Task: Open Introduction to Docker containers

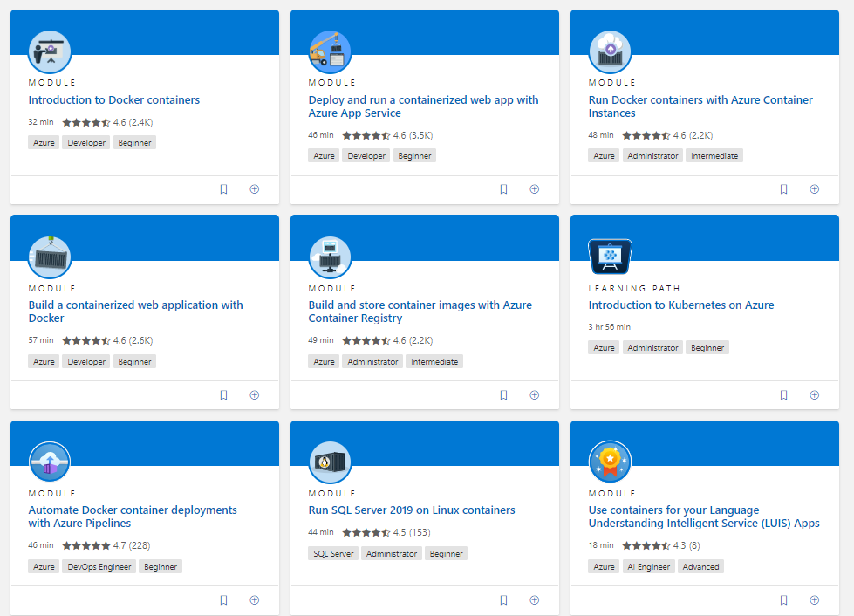Action: pos(113,100)
